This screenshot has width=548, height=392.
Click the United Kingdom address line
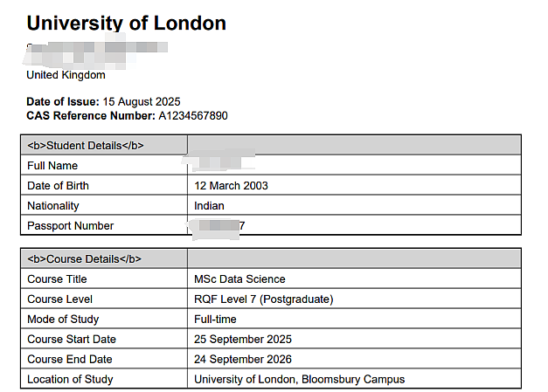coord(66,75)
